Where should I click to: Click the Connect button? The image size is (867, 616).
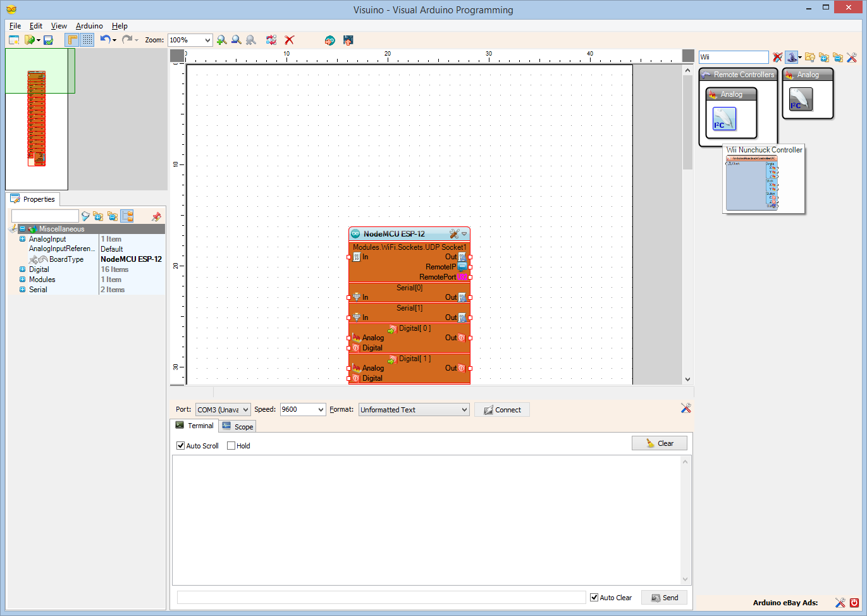coord(502,410)
